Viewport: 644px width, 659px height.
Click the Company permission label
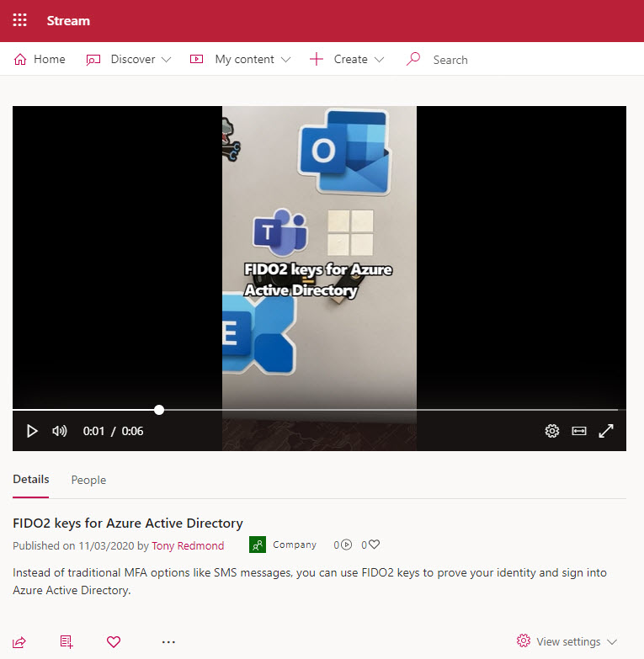pos(295,545)
